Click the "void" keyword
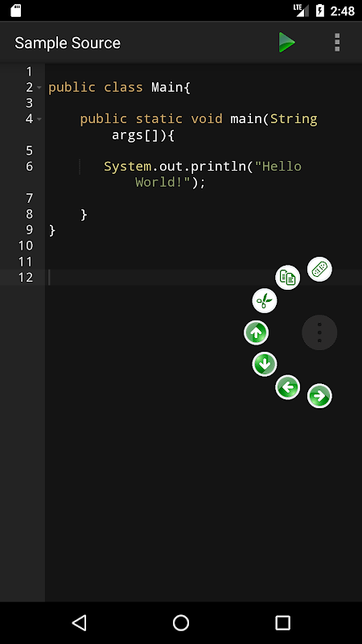The height and width of the screenshot is (644, 362). pyautogui.click(x=207, y=119)
